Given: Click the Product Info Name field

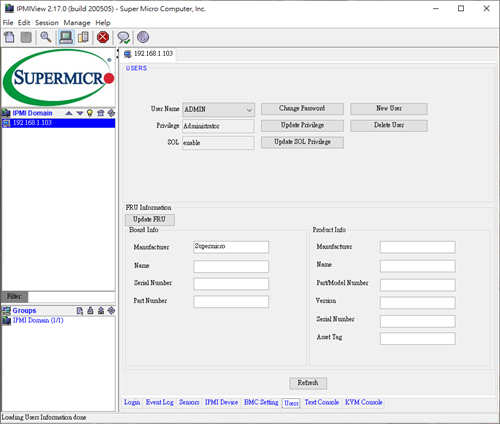Looking at the screenshot, I should tap(417, 266).
